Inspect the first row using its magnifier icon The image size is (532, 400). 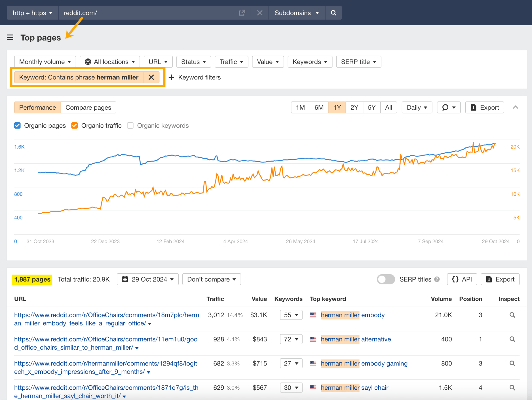pyautogui.click(x=512, y=315)
